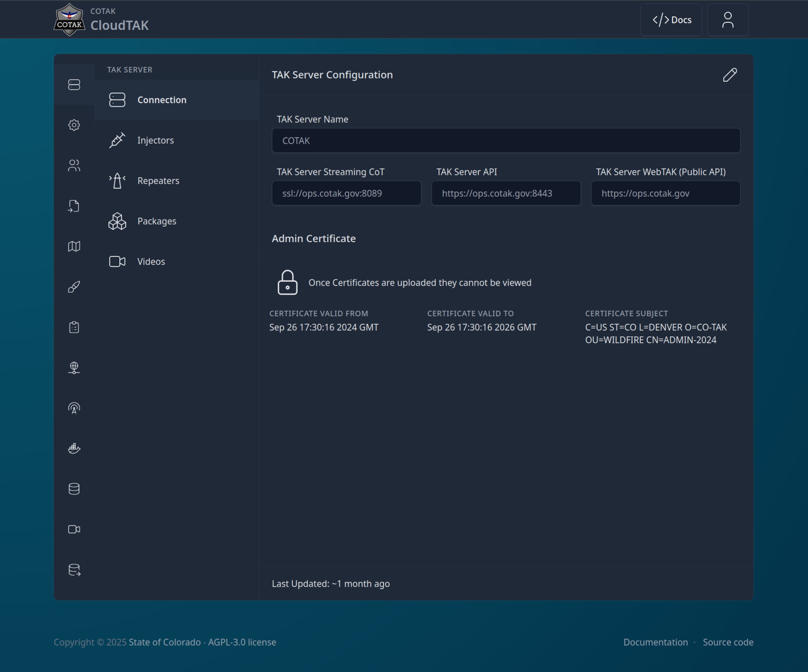The image size is (808, 672).
Task: Click the broadcast antenna icon in sidebar
Action: coord(74,408)
